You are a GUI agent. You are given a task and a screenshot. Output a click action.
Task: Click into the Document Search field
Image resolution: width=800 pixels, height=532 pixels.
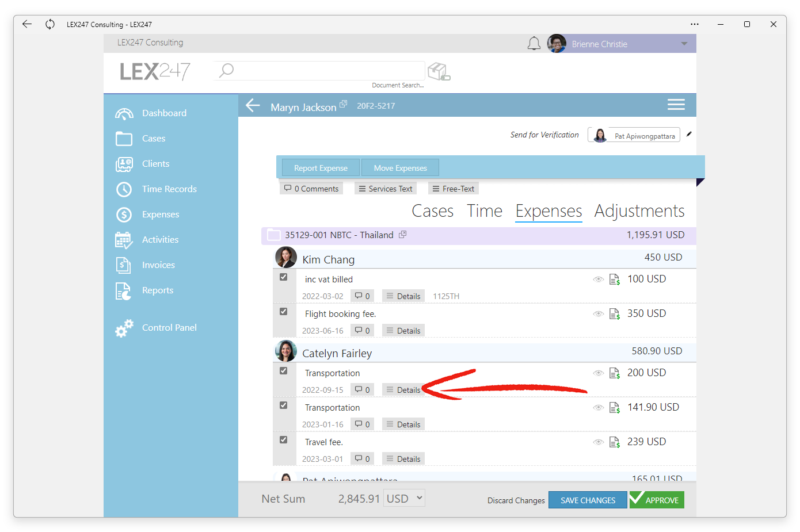point(319,71)
